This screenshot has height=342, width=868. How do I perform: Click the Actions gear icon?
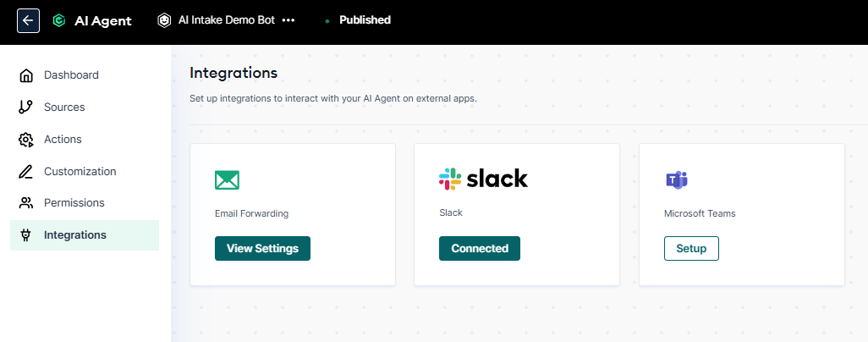click(26, 139)
